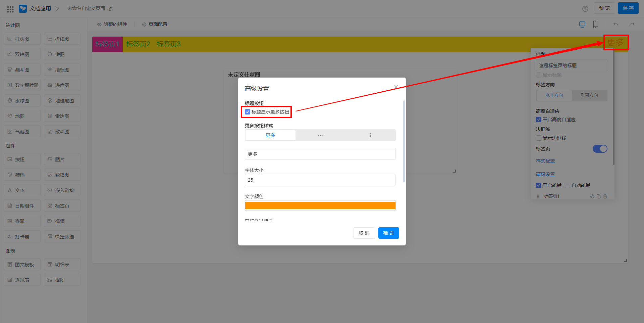This screenshot has height=323, width=644.
Task: Uncheck 标题显示更多按钮 checkbox
Action: tap(248, 112)
